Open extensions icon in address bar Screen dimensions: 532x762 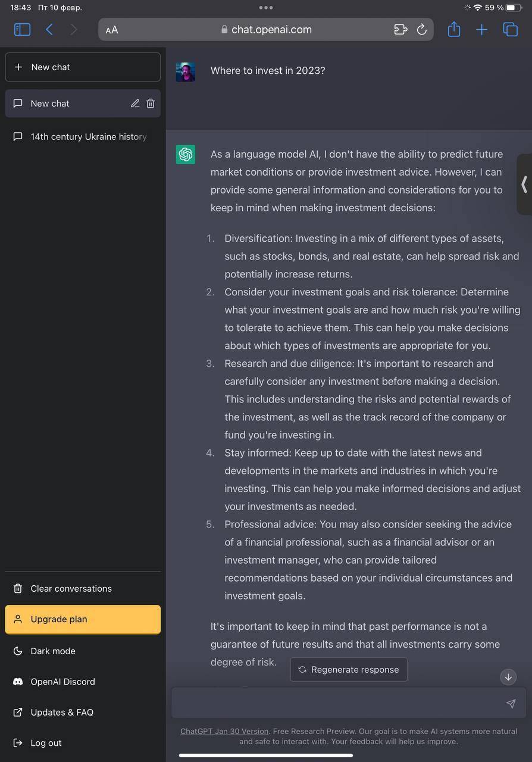tap(400, 29)
